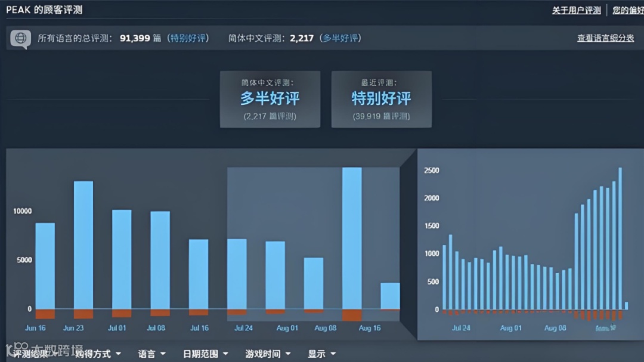This screenshot has width=644, height=362.
Task: Click the PEAK 的顾客评测 heading
Action: pos(44,10)
